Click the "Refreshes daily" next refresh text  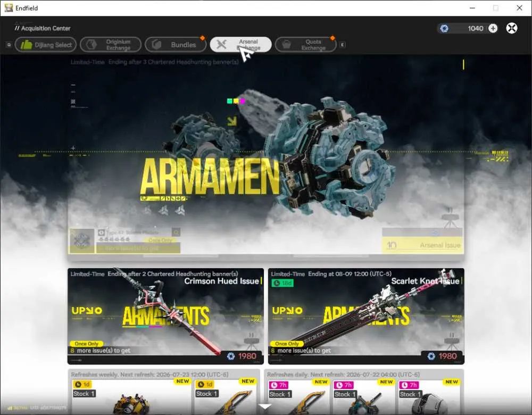(x=343, y=374)
